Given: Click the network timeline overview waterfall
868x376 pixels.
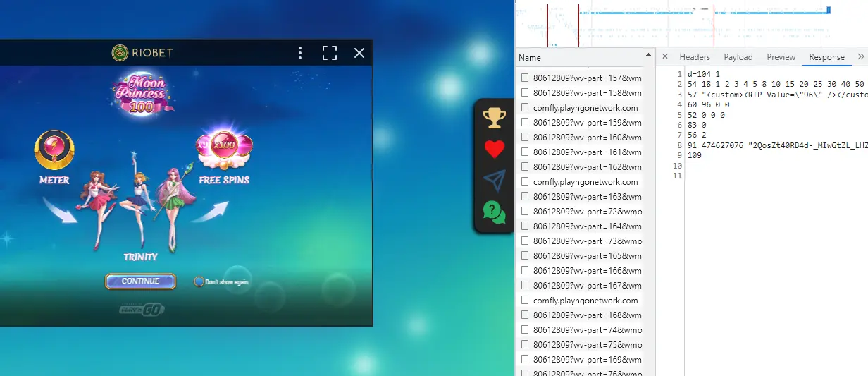Looking at the screenshot, I should pos(691,23).
